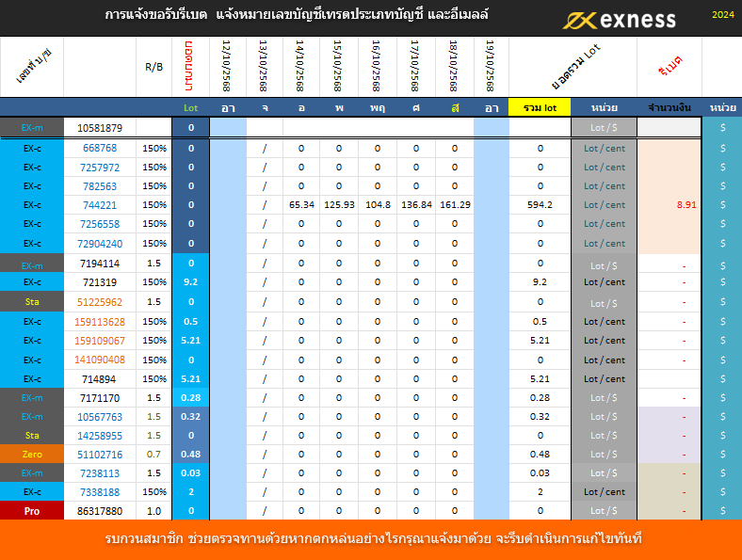Select account number 51225962
This screenshot has height=560, width=742.
100,302
